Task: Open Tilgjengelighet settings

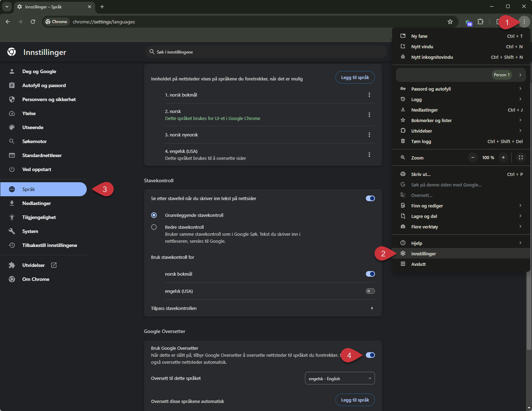Action: [43, 217]
